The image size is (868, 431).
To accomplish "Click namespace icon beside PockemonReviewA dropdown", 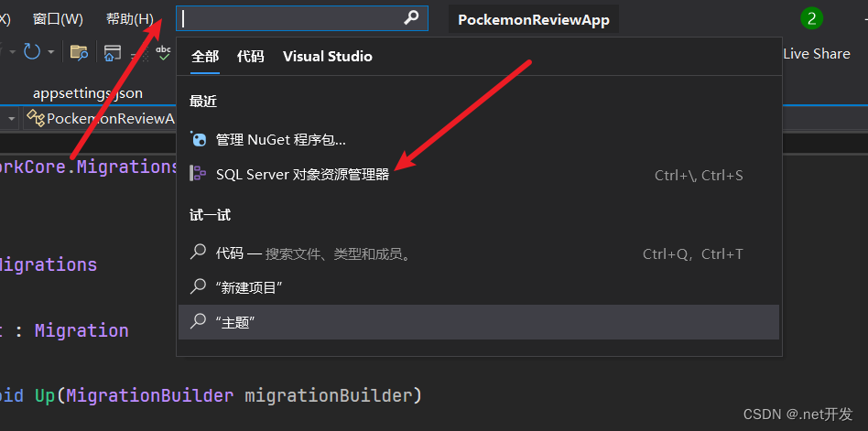I will [36, 118].
